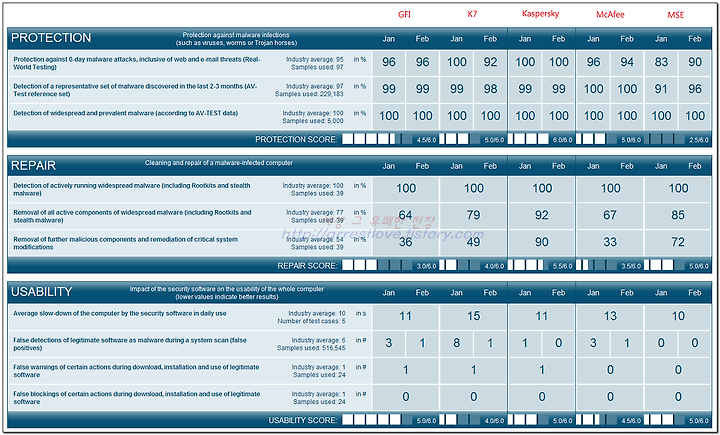Click MSE's Repair score bar
Screen dimensions: 720x435
pyautogui.click(x=664, y=266)
